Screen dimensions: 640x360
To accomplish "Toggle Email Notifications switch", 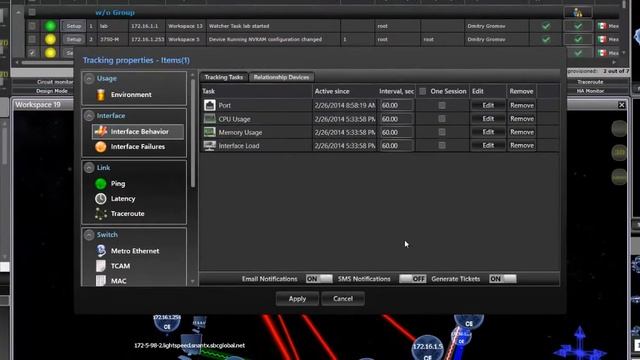I will click(319, 279).
